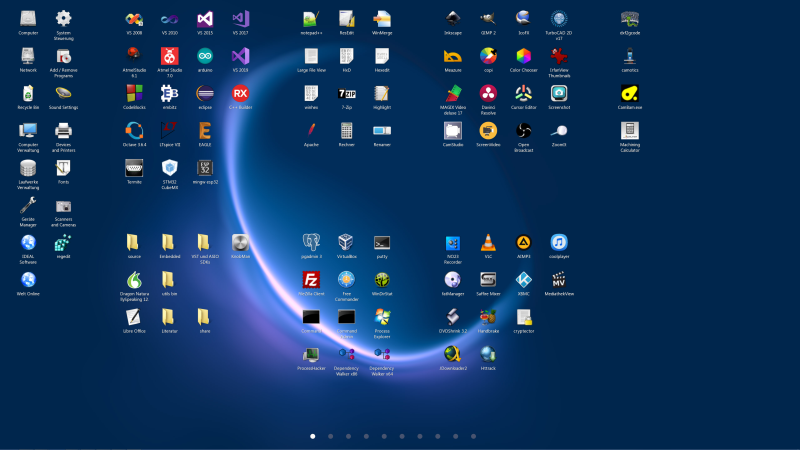Open the VS 2008 shortcut
Screen dimensions: 800x450
pos(134,19)
